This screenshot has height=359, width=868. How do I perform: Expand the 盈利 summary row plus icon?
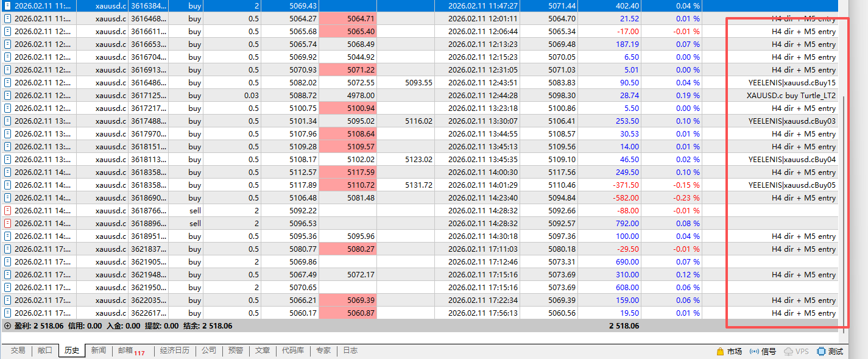(7, 325)
